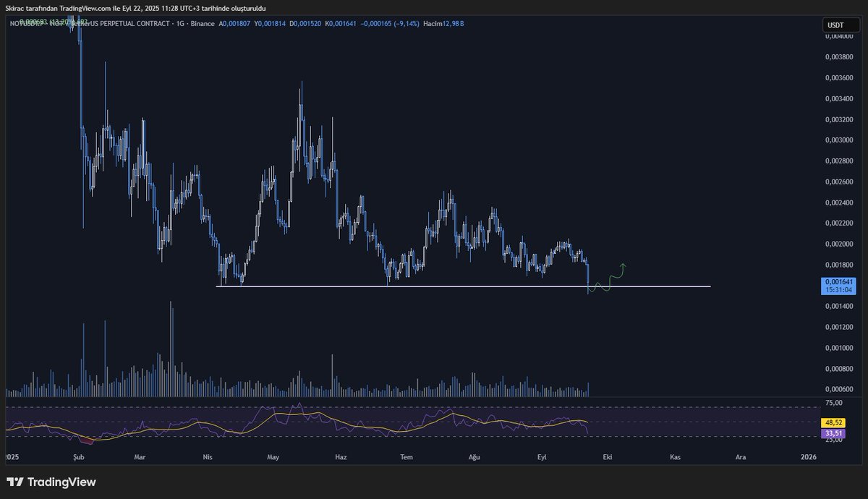Screen dimensions: 868x499
Task: Click 0,003400 on the price scale
Action: click(x=838, y=98)
